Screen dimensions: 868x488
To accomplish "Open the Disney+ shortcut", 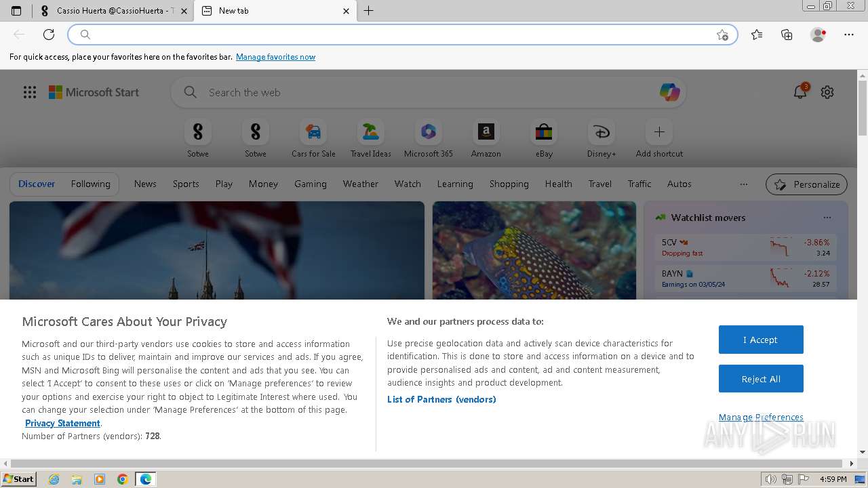I will pyautogui.click(x=601, y=138).
